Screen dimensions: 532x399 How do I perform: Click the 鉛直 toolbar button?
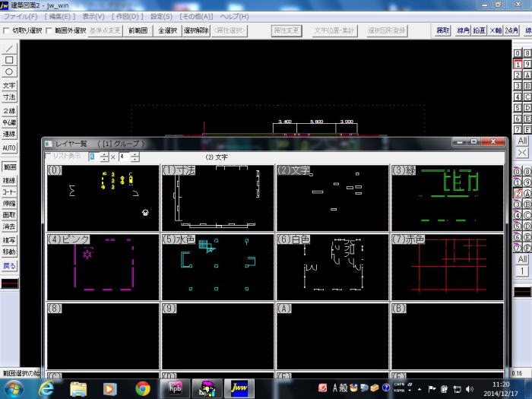(479, 30)
